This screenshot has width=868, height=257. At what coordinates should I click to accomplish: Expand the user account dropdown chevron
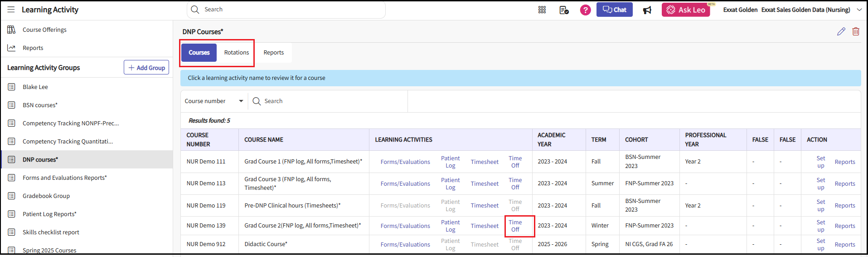click(859, 10)
